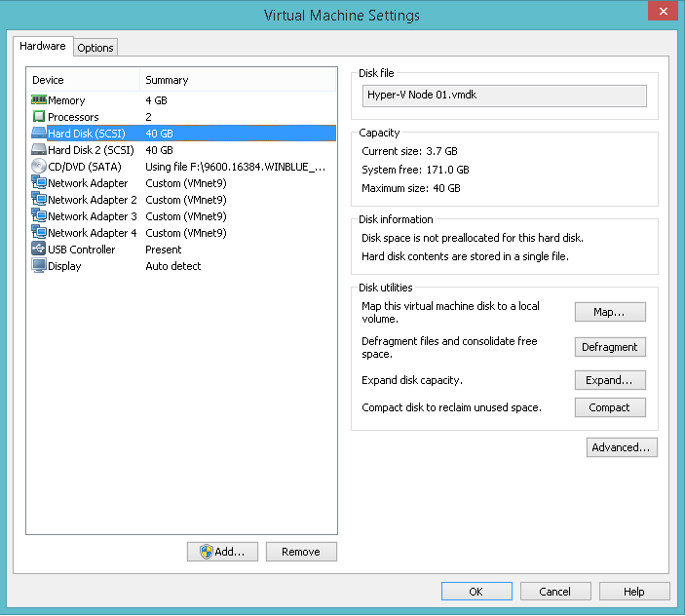The image size is (685, 616).
Task: Select Hard Disk (SCSI) row label
Action: pos(87,134)
